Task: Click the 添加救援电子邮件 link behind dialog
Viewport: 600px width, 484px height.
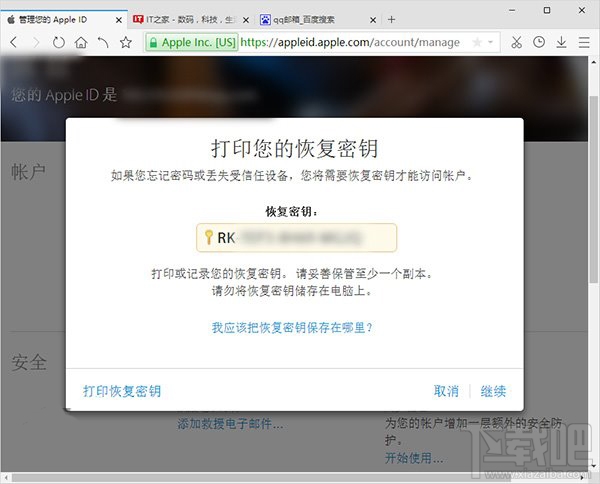Action: [x=230, y=424]
